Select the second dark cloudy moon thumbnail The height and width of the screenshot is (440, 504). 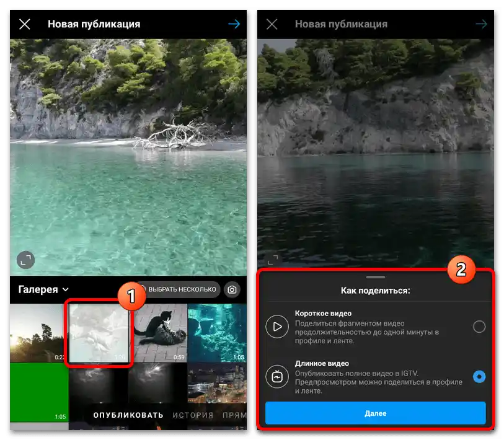pyautogui.click(x=157, y=383)
